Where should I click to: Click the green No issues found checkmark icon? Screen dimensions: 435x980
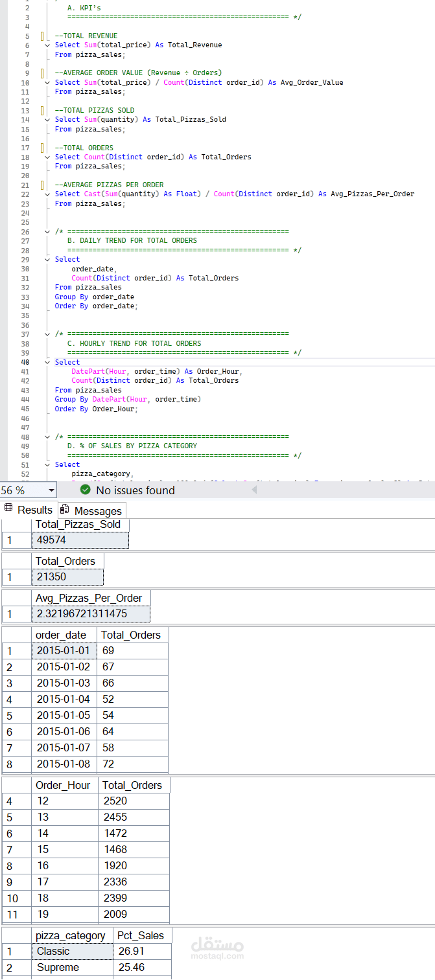tap(86, 490)
